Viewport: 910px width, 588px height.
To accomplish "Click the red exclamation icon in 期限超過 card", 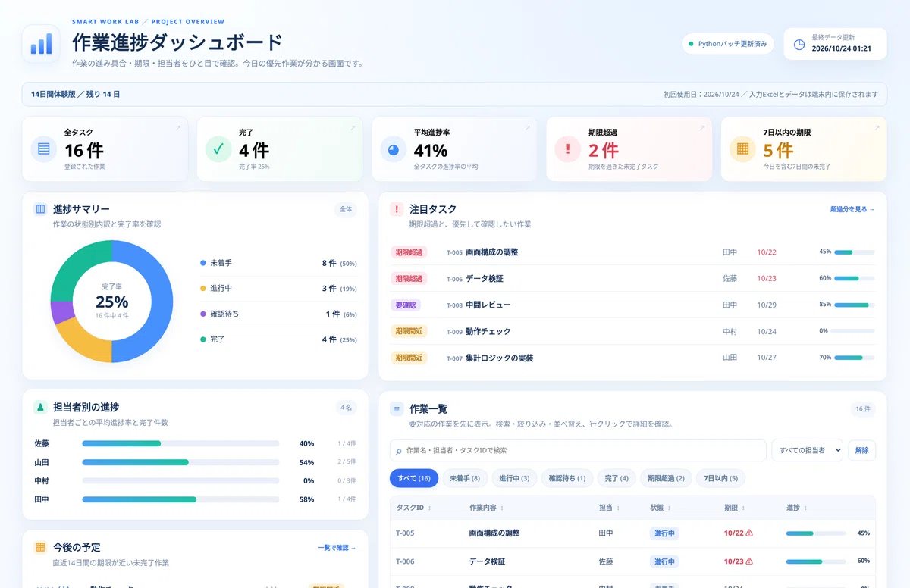I will coord(568,149).
